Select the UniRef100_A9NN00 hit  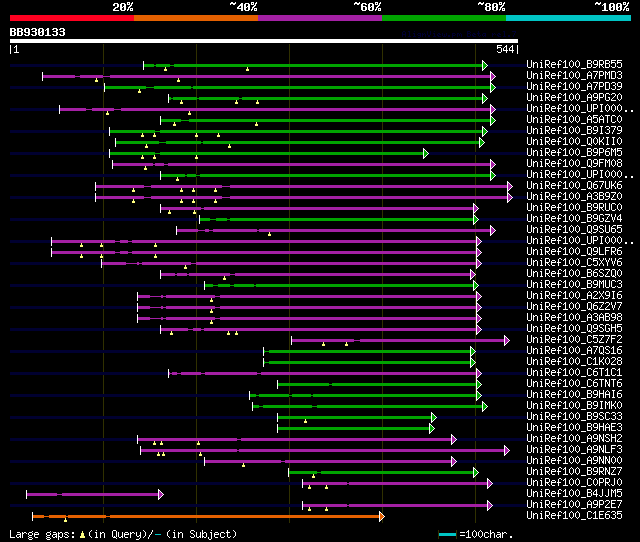pyautogui.click(x=574, y=461)
